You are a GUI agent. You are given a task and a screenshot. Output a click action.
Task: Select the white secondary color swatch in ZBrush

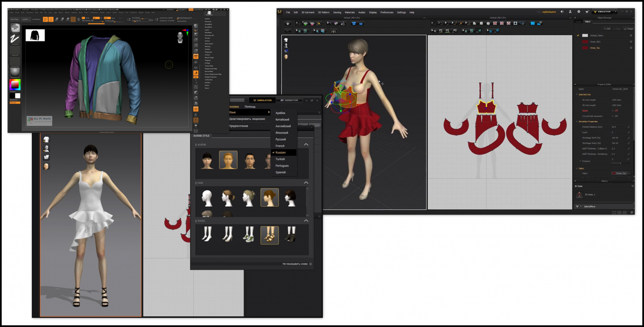click(x=18, y=96)
